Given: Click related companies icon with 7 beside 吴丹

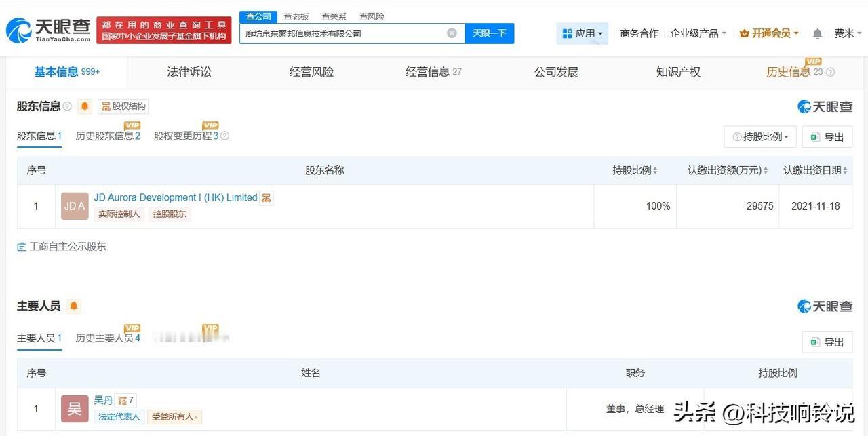Looking at the screenshot, I should click(125, 400).
